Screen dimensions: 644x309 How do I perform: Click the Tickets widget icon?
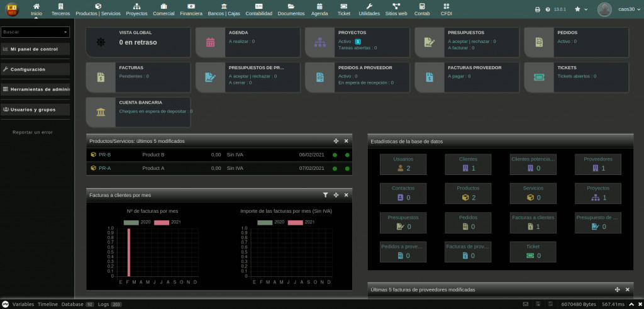coord(539,77)
